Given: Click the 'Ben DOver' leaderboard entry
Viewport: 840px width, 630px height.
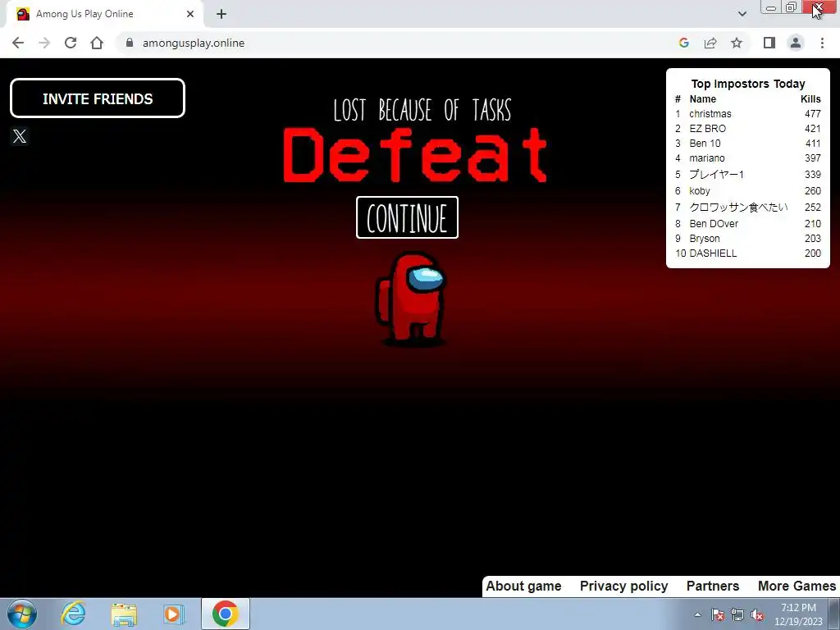Looking at the screenshot, I should tap(748, 223).
